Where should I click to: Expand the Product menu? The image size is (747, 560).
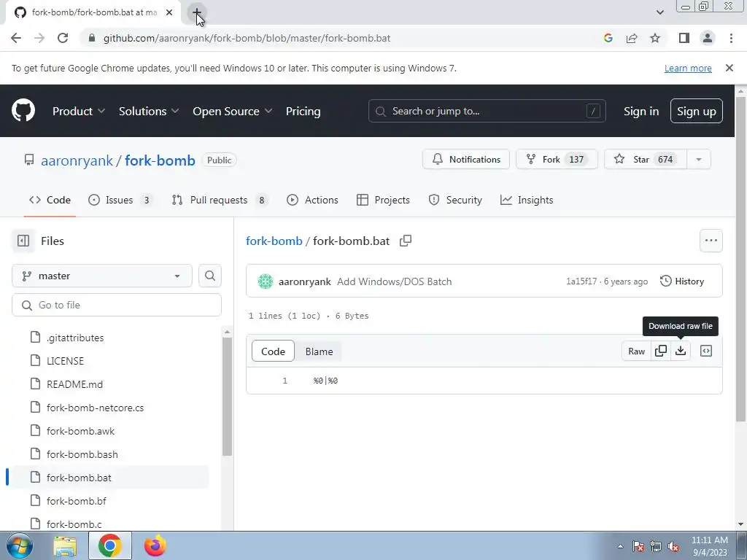[79, 111]
